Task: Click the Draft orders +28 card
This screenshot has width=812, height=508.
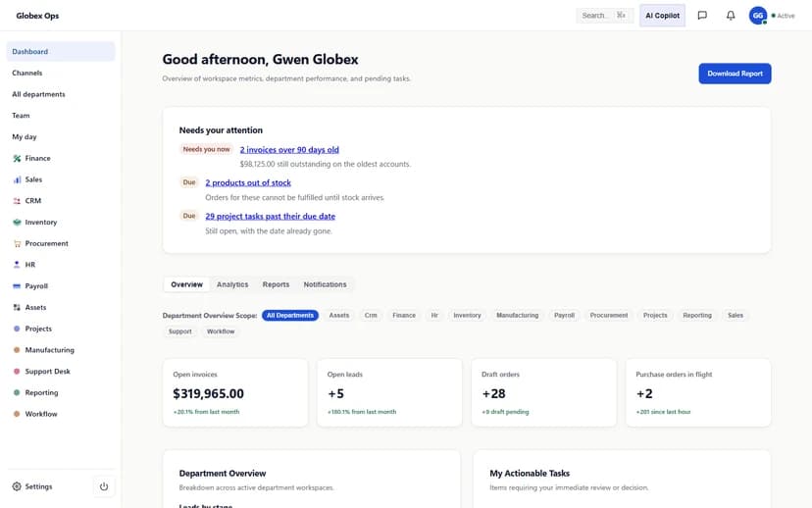Action: click(543, 392)
